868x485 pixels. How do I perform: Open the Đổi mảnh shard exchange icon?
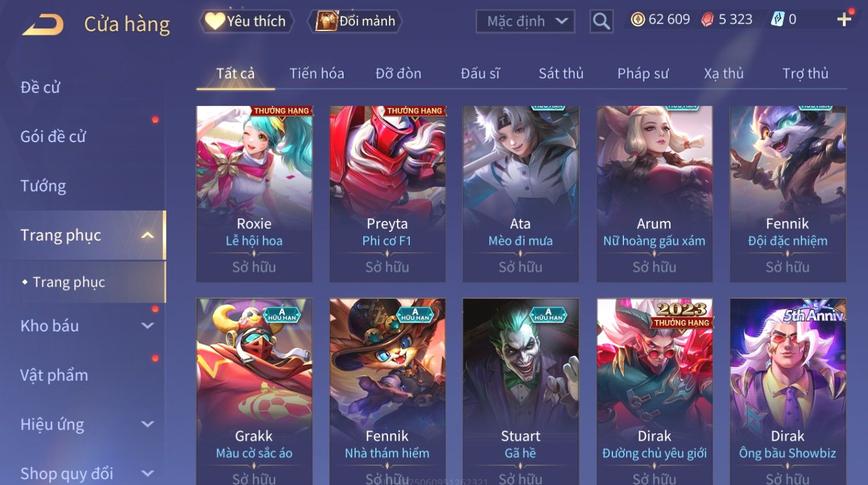point(326,21)
